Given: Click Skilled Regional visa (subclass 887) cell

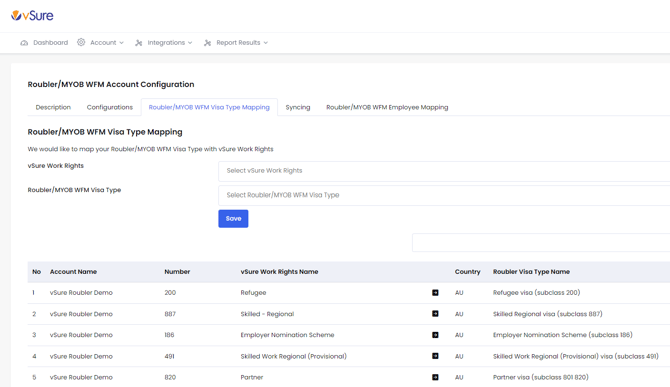Looking at the screenshot, I should (547, 314).
